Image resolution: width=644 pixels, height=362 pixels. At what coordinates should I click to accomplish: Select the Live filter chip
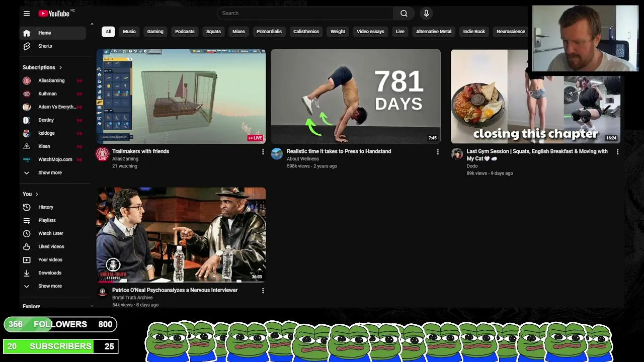400,31
